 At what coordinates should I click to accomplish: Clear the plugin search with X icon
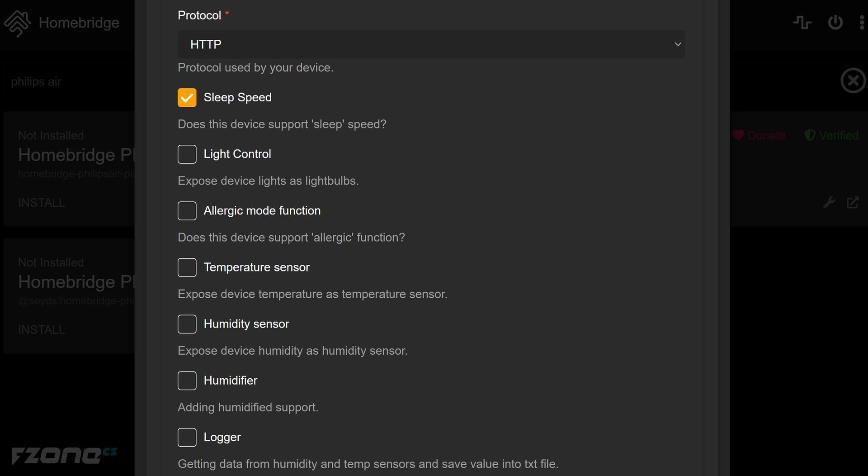853,81
